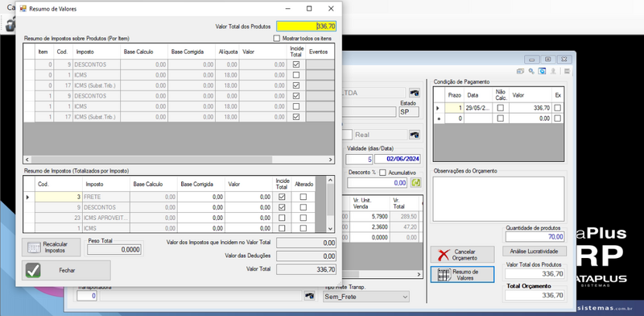Viewport: 644px width, 316px height.
Task: Close the background Orçamento window
Action: (564, 60)
